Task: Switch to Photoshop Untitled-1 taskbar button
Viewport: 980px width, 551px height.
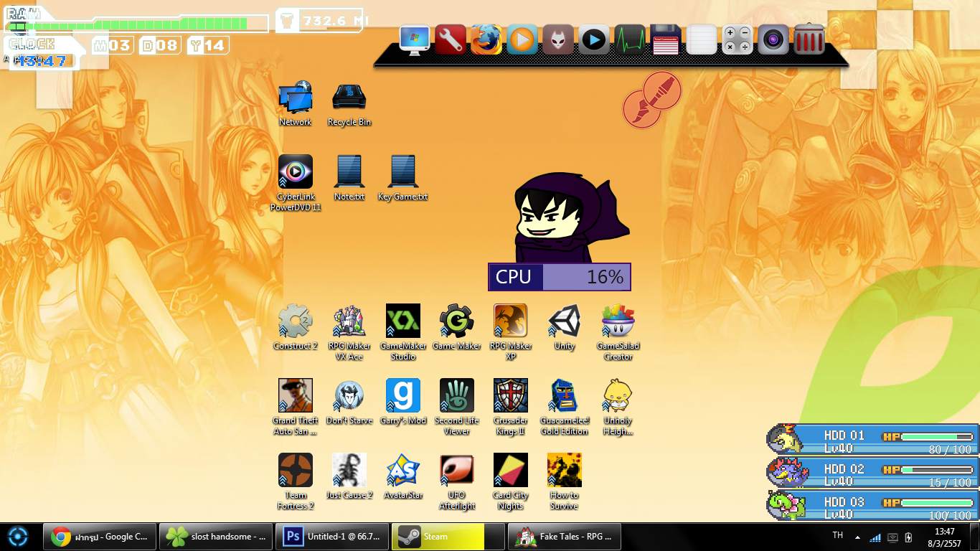Action: pos(331,537)
